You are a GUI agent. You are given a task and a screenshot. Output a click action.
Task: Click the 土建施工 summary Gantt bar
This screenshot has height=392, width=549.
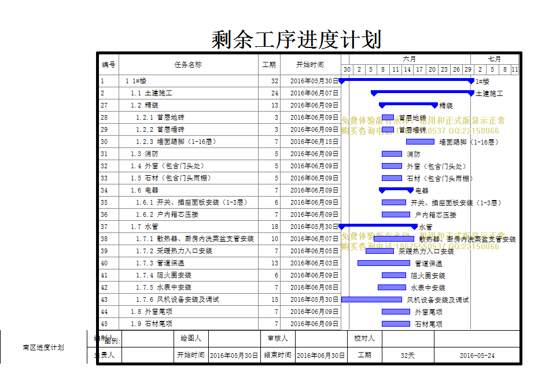point(423,92)
